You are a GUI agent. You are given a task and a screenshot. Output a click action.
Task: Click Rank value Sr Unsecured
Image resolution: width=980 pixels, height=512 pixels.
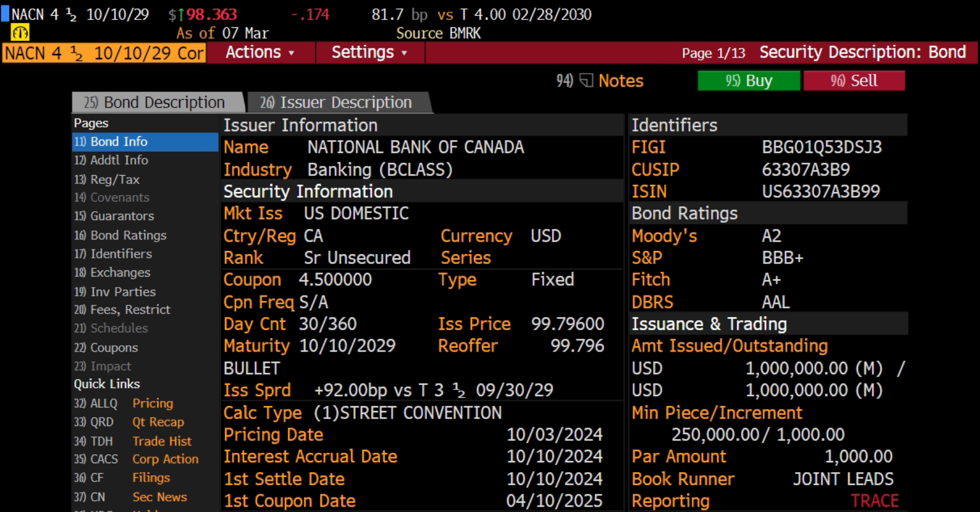coord(358,258)
